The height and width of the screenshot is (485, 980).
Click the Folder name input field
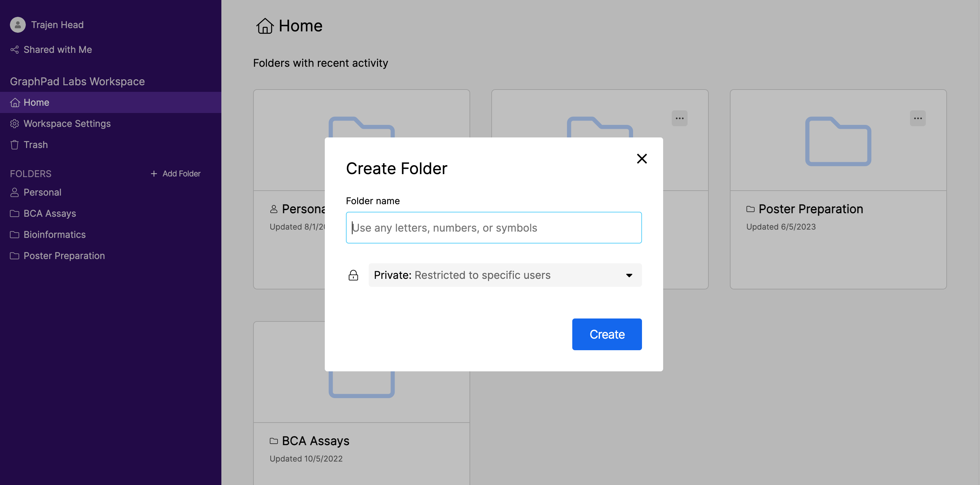pyautogui.click(x=493, y=228)
